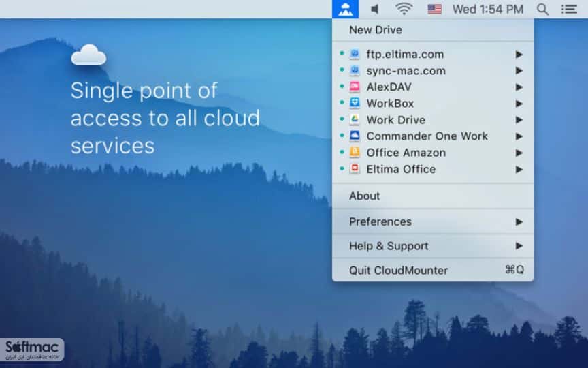
Task: Click the Eltima Office drive icon
Action: tap(355, 169)
